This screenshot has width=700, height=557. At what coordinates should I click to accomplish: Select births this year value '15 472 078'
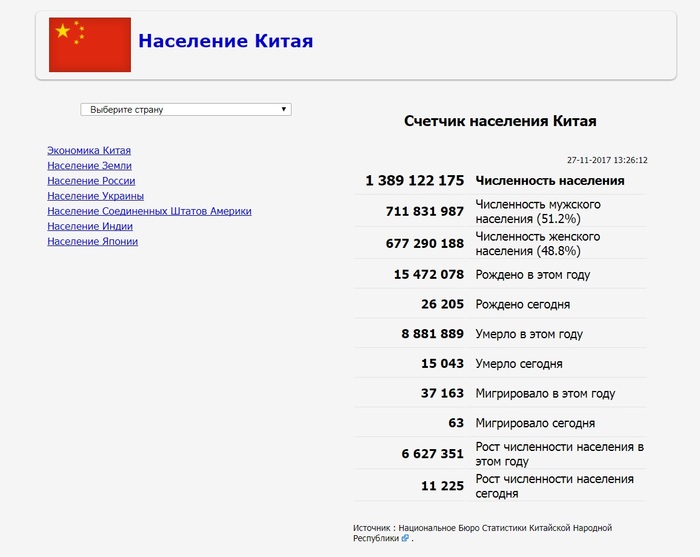click(429, 274)
